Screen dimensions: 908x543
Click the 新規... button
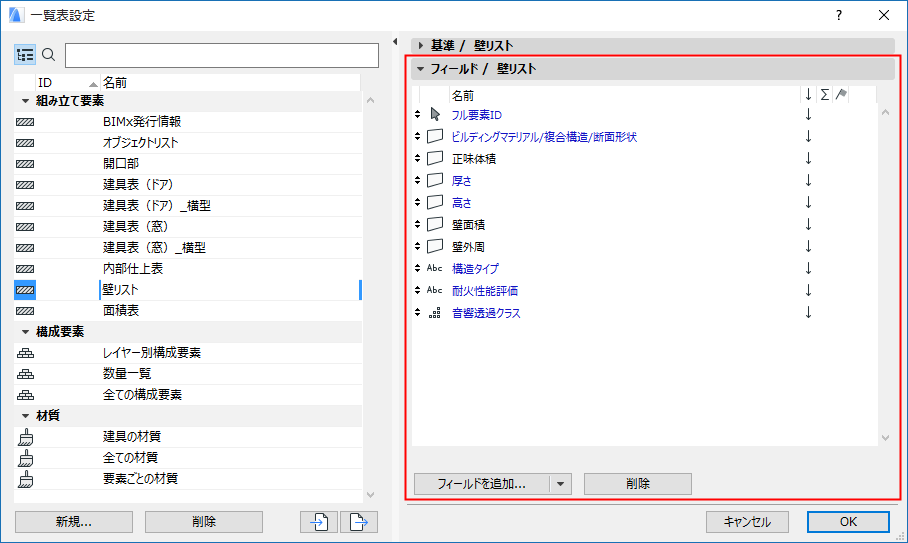tap(74, 522)
